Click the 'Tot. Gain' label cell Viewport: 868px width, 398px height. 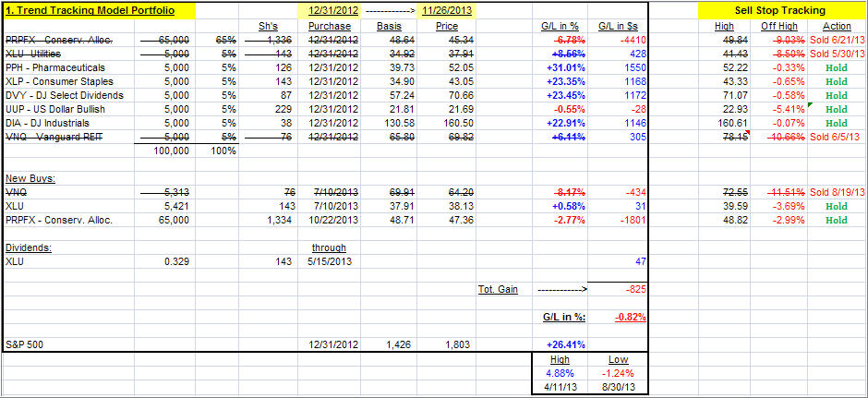click(x=504, y=289)
